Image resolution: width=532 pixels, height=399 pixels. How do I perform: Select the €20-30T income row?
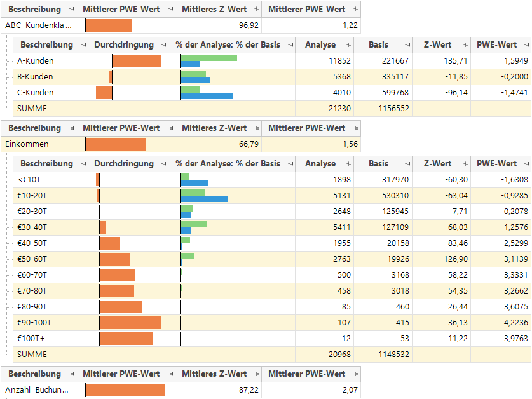point(272,212)
